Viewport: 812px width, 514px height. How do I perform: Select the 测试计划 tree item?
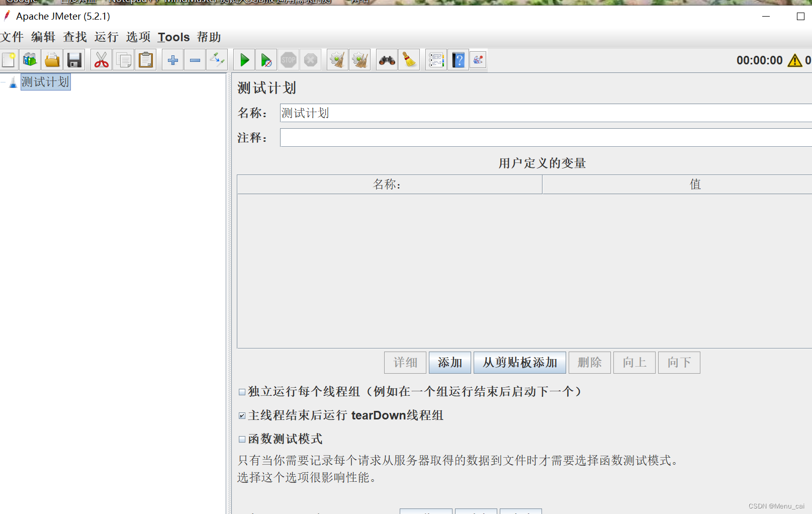tap(45, 82)
